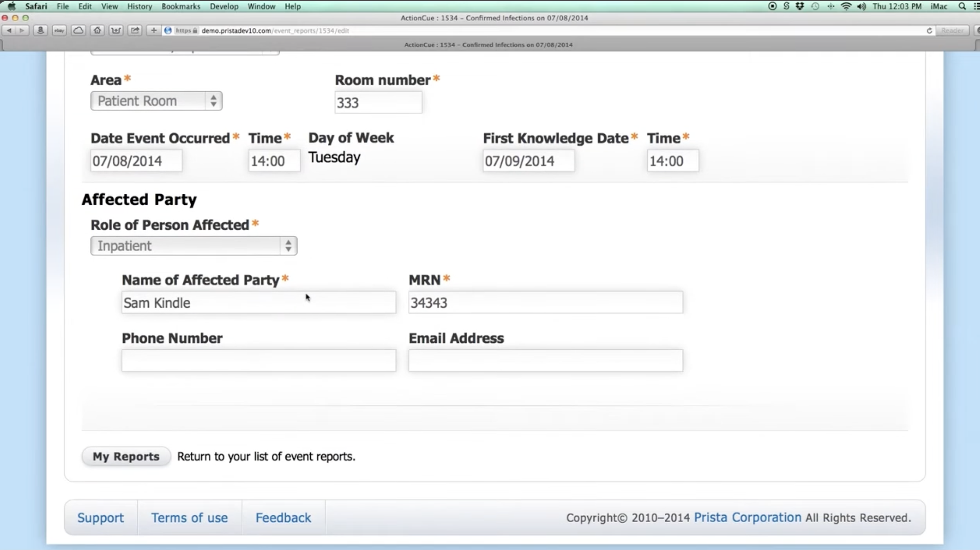This screenshot has width=980, height=550.
Task: Open the Dropbox menu bar icon
Action: pos(800,6)
